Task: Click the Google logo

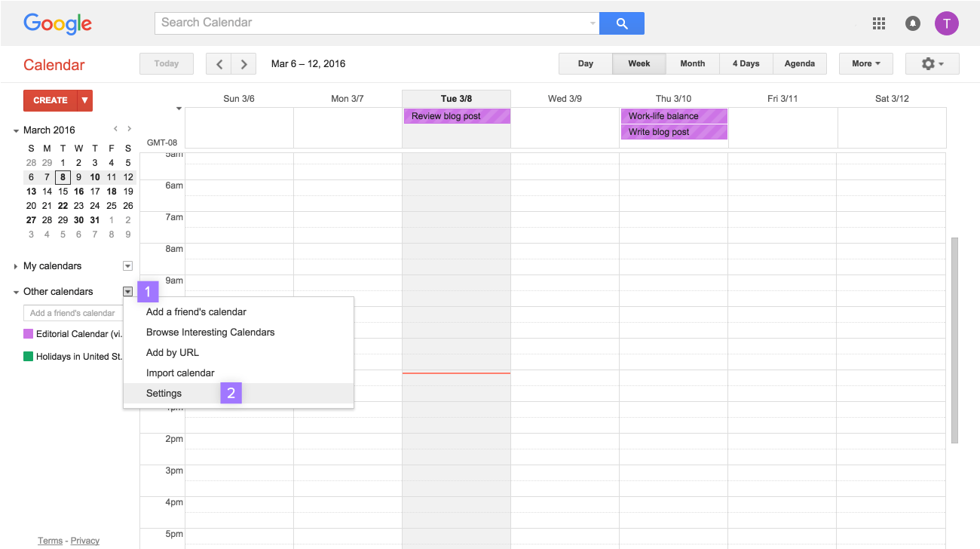Action: [57, 23]
